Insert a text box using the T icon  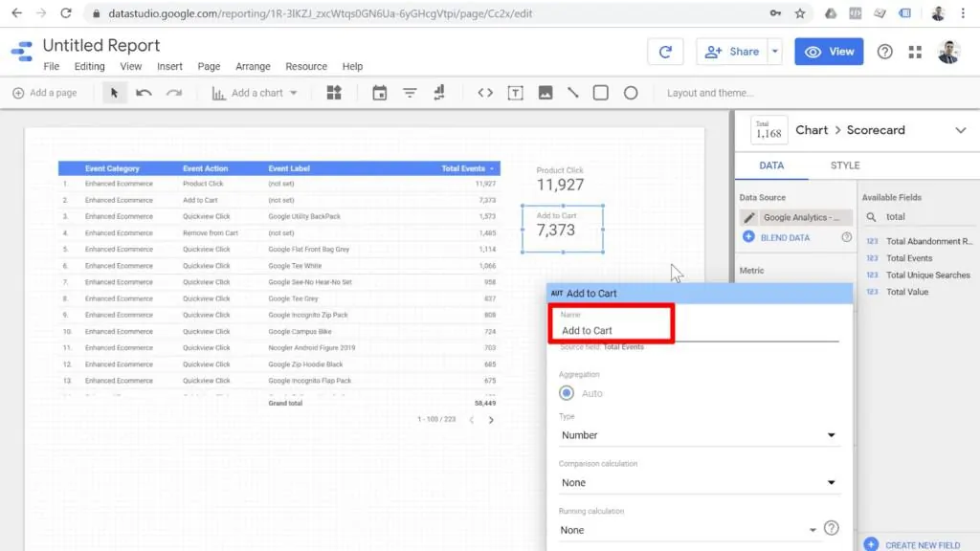point(518,93)
